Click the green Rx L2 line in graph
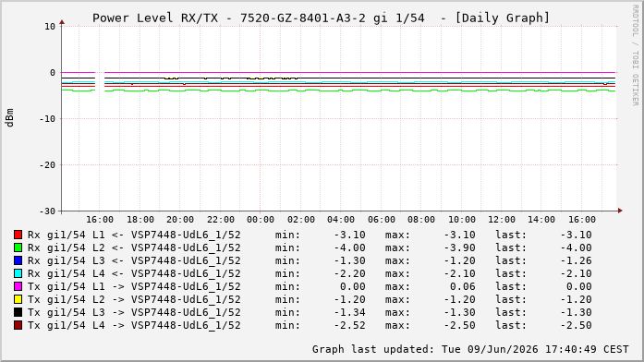This screenshot has height=362, width=644. pos(339,90)
